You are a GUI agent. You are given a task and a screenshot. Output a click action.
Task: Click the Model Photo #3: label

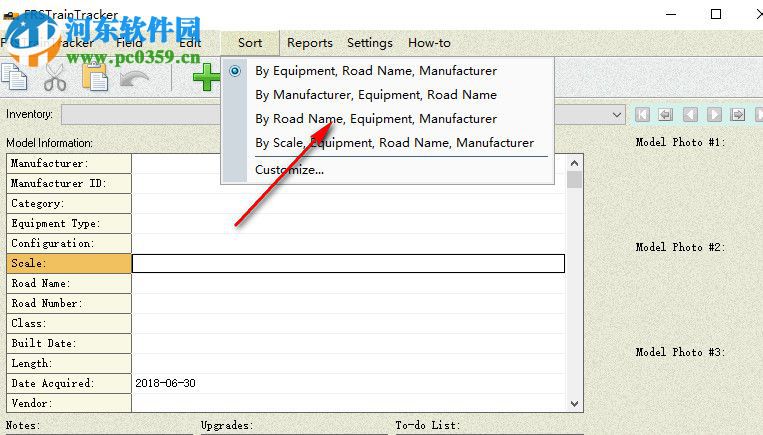tap(680, 352)
